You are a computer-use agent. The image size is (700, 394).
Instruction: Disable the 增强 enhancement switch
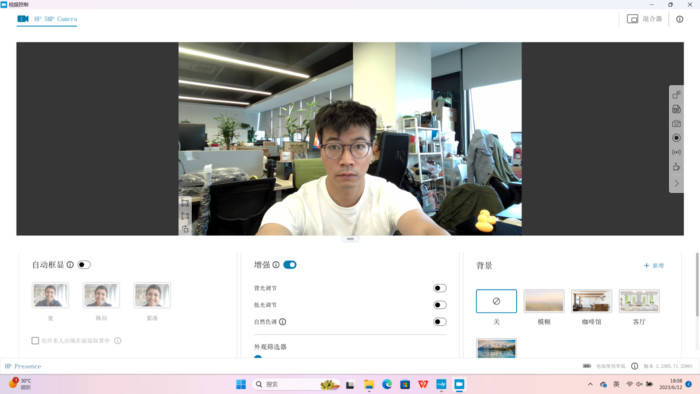click(x=290, y=265)
